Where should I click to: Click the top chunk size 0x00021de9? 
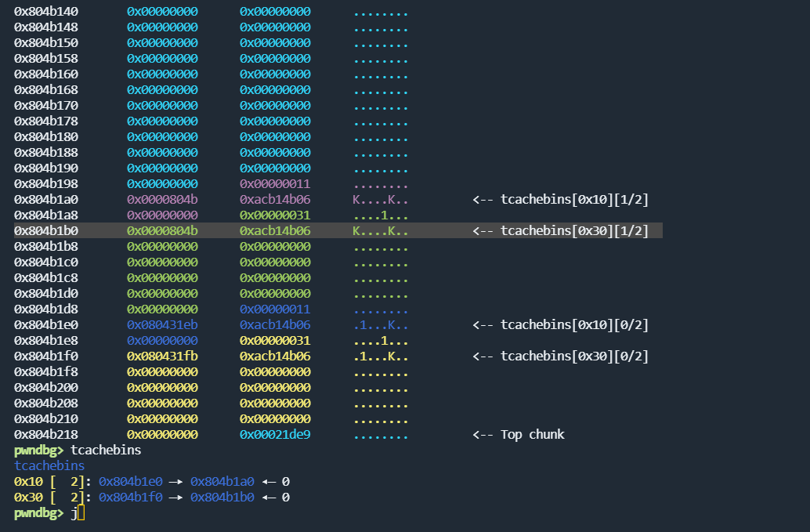(x=275, y=434)
